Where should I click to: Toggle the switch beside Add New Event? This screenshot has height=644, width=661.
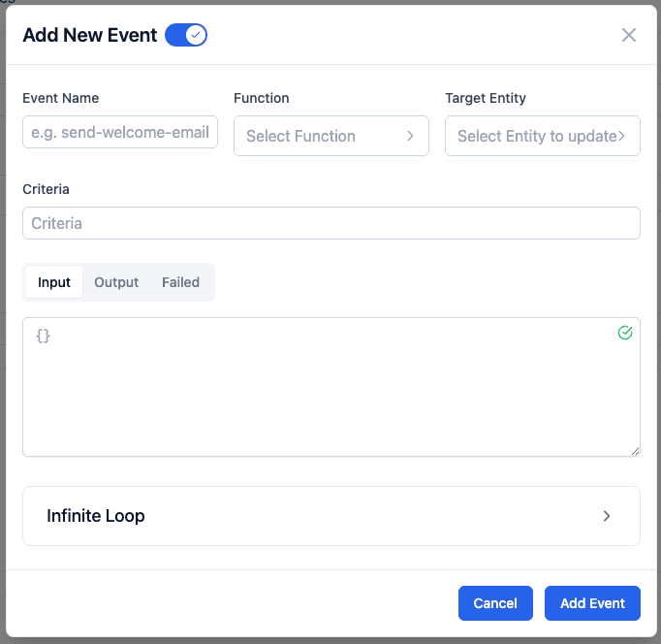186,35
